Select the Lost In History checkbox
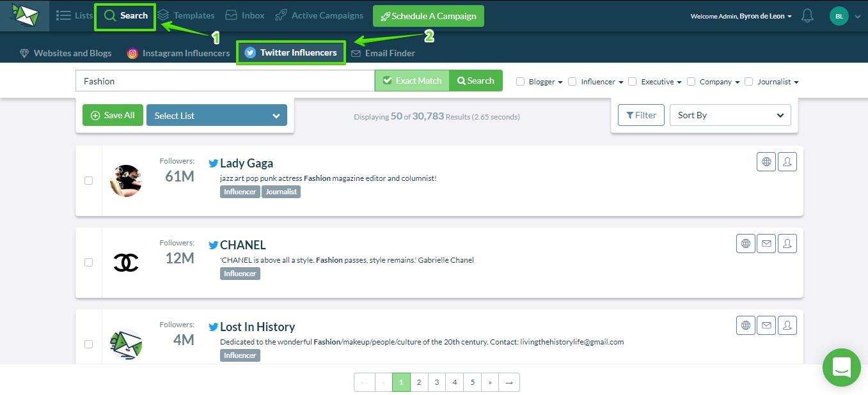This screenshot has height=395, width=868. pyautogui.click(x=89, y=345)
